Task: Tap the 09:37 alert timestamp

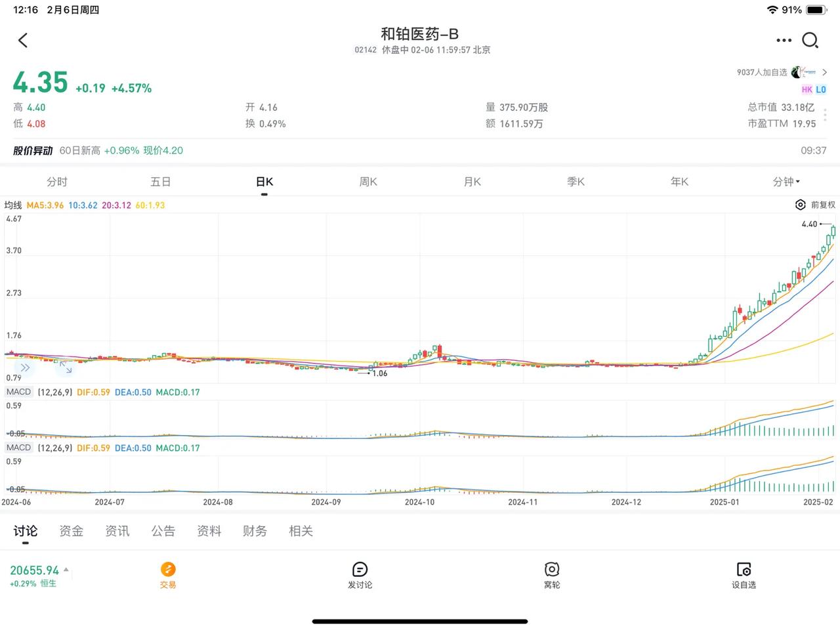Action: click(813, 150)
